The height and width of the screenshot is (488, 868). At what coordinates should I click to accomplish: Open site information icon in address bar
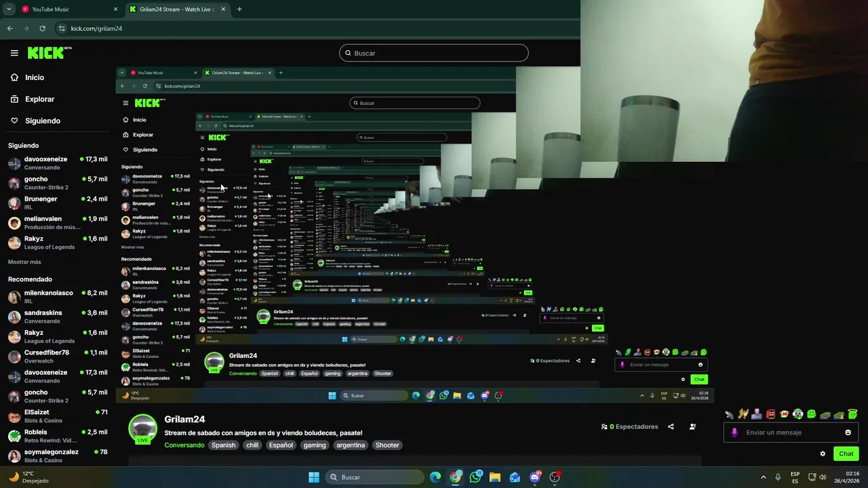[x=62, y=28]
